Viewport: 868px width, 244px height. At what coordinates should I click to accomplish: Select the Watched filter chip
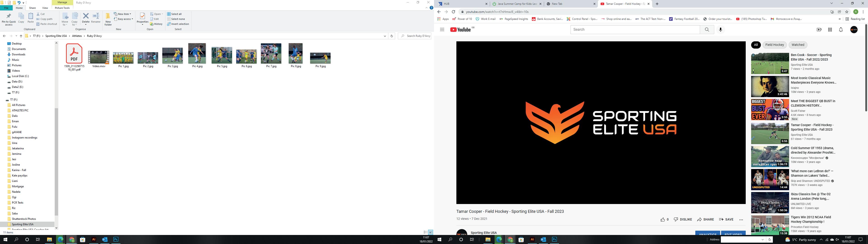point(797,45)
